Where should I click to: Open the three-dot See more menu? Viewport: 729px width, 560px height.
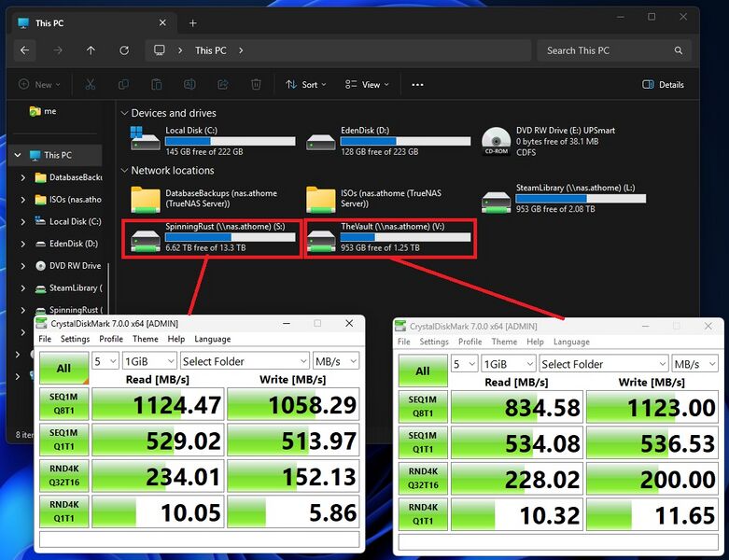click(x=417, y=84)
